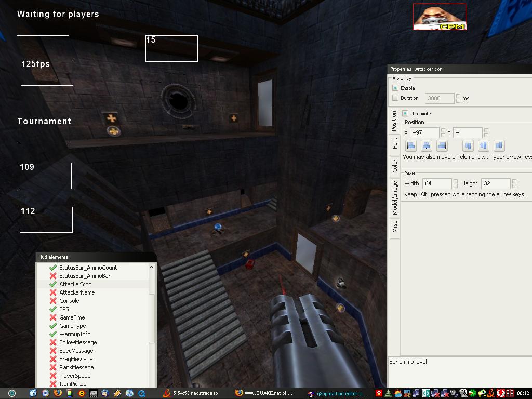Open the Color tab
The width and height of the screenshot is (532, 399).
pyautogui.click(x=395, y=166)
